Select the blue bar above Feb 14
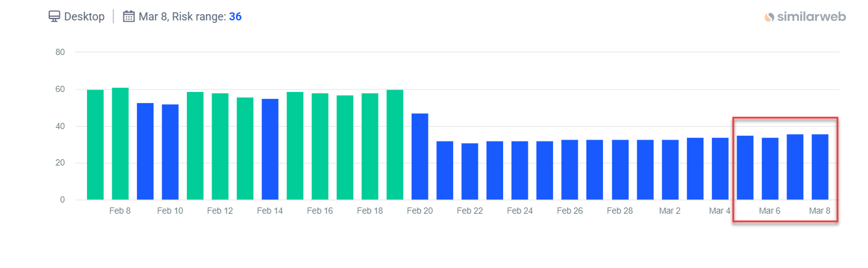 pyautogui.click(x=270, y=149)
